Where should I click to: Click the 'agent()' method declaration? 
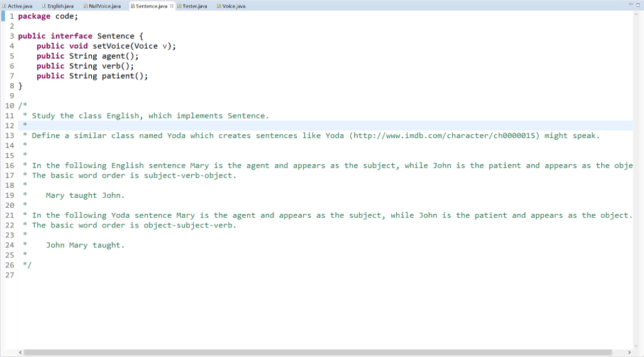click(120, 56)
